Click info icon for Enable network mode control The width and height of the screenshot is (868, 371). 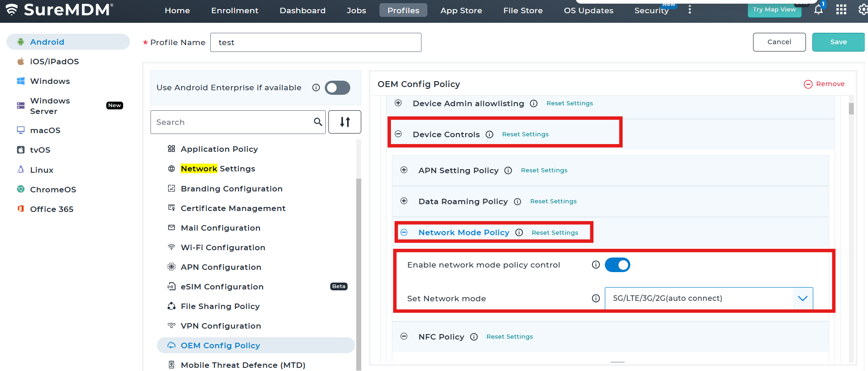pyautogui.click(x=596, y=265)
